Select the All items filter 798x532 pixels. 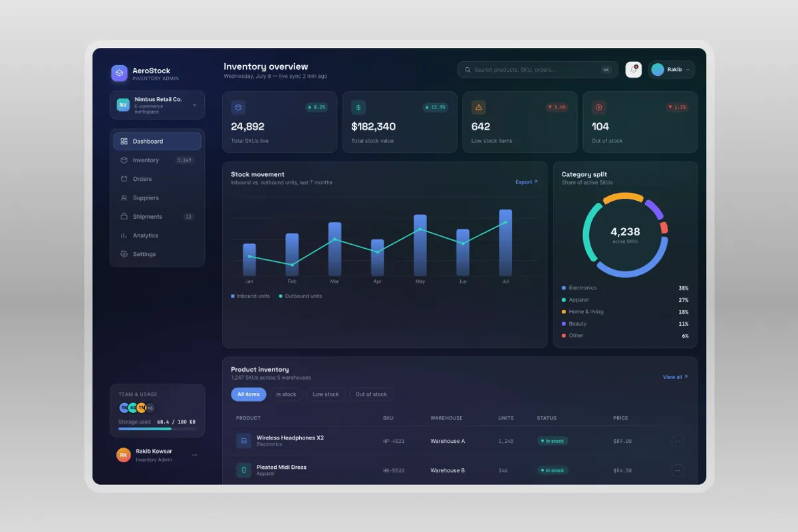click(249, 394)
